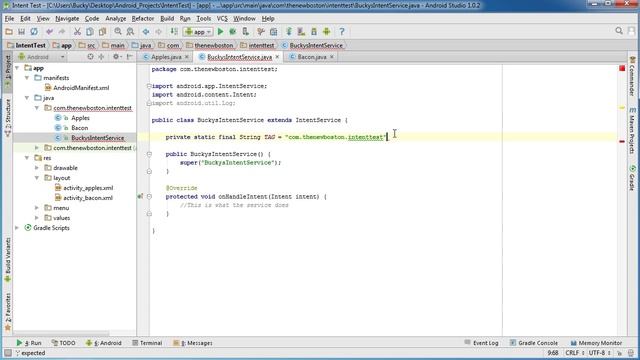640x360 pixels.
Task: Collapse the res folder
Action: click(x=27, y=158)
